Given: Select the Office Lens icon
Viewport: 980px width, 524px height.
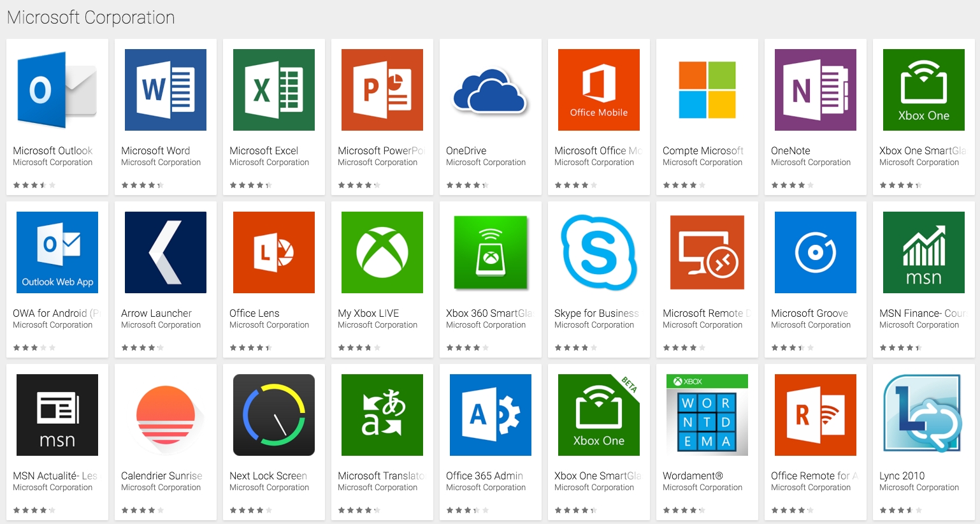Looking at the screenshot, I should (x=274, y=252).
